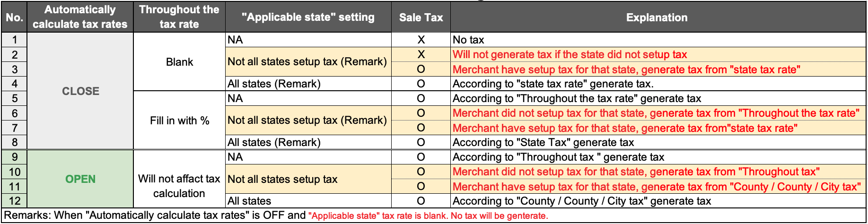
Task: Select the Remarks footer row
Action: [x=434, y=215]
